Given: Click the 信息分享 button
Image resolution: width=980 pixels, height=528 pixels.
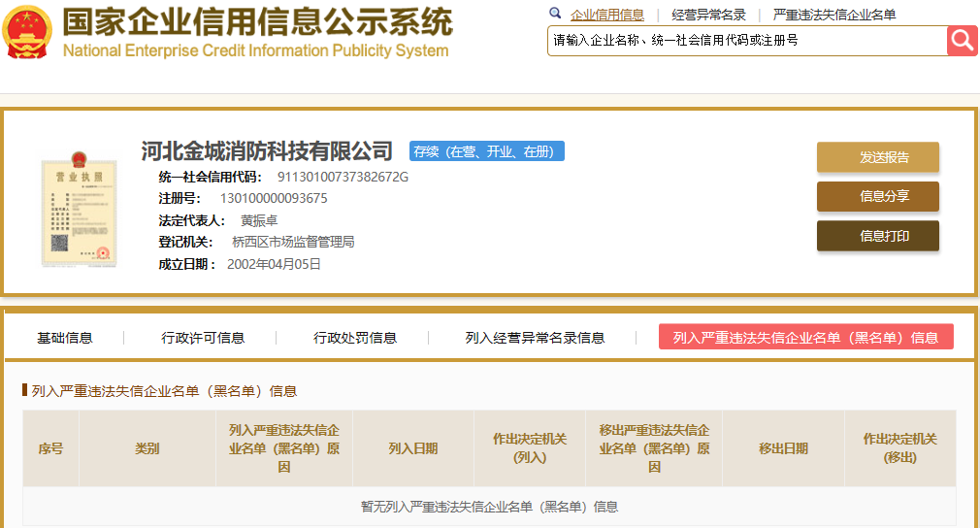Looking at the screenshot, I should click(877, 196).
